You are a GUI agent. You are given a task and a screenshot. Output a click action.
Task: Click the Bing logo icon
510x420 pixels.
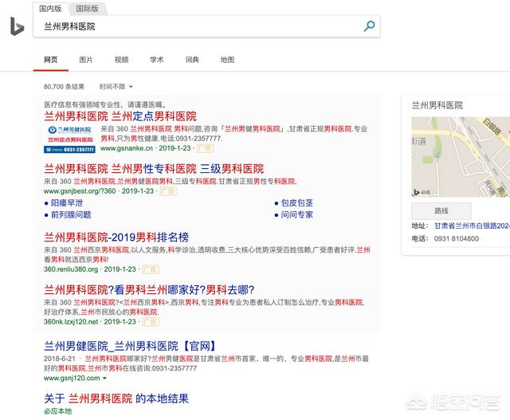tap(17, 26)
